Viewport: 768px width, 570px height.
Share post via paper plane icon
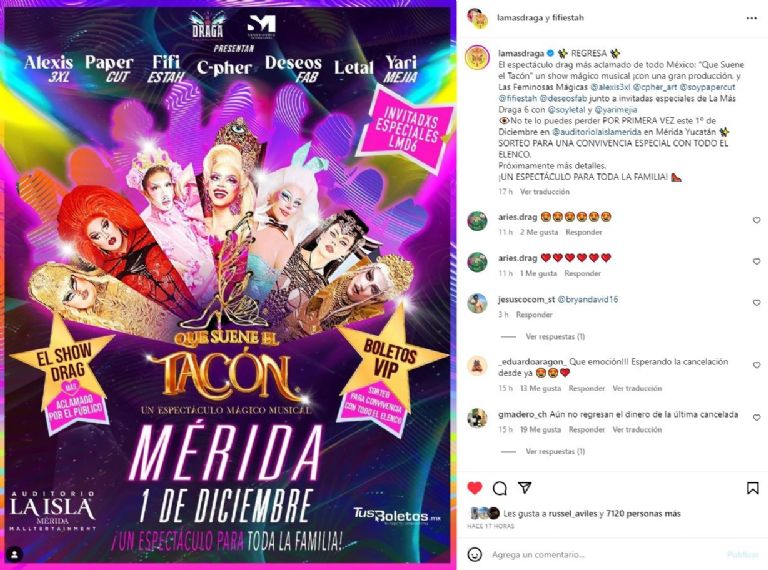tap(525, 488)
